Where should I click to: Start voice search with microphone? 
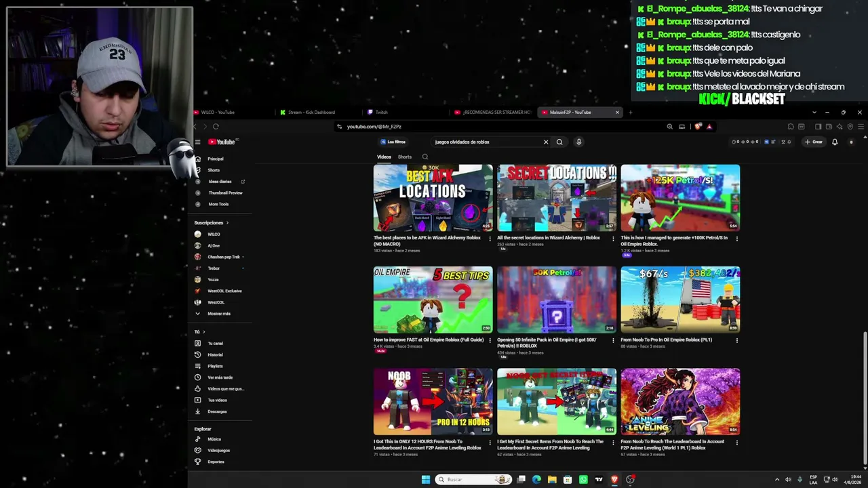tap(578, 142)
